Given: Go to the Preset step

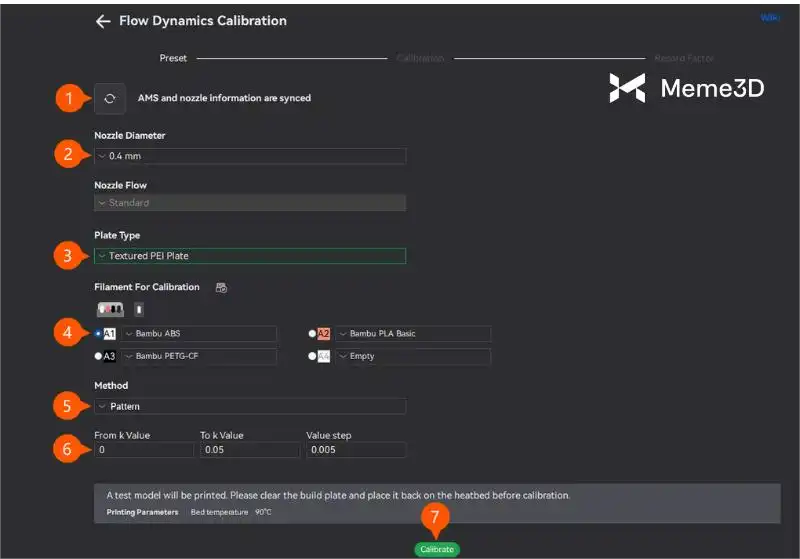Looking at the screenshot, I should pyautogui.click(x=173, y=58).
